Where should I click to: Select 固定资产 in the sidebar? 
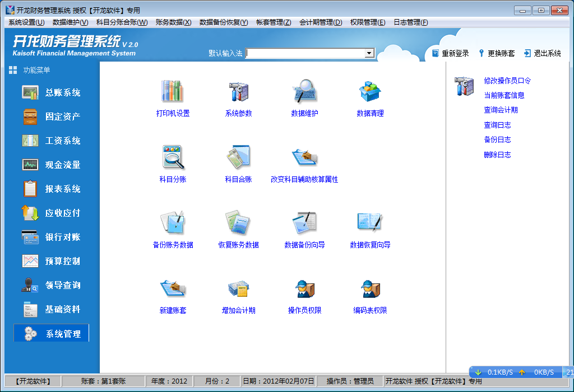[x=51, y=116]
